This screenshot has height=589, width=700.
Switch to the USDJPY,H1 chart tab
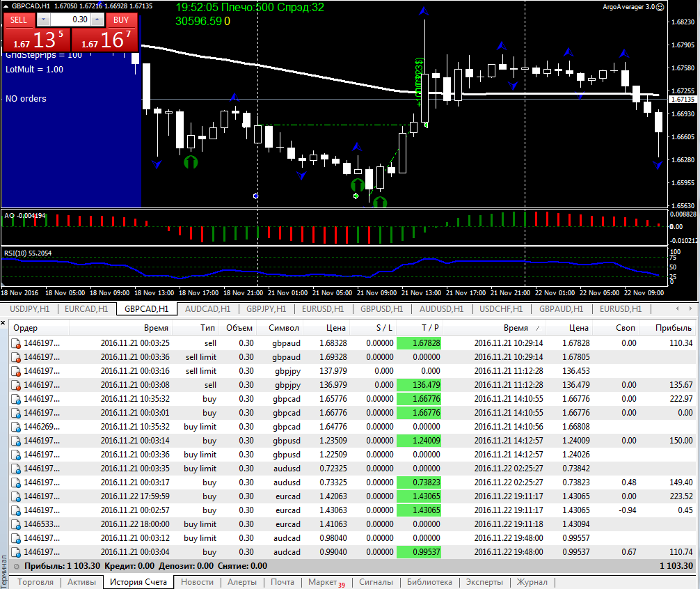pyautogui.click(x=29, y=309)
